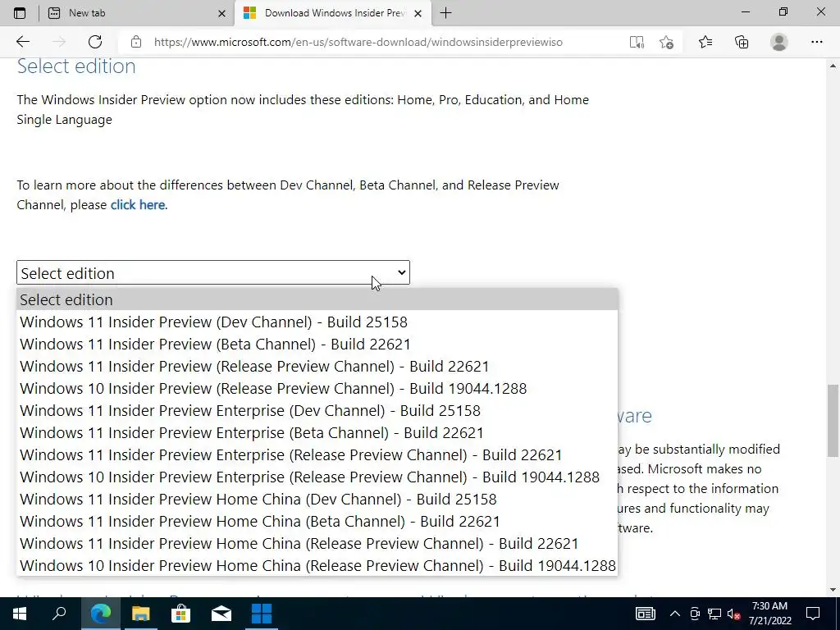The image size is (840, 630).
Task: Open network status tray icon
Action: click(x=714, y=614)
